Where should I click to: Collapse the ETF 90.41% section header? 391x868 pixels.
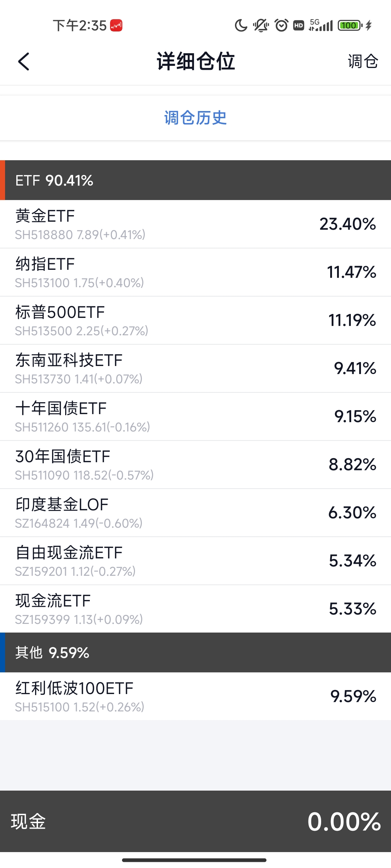195,180
